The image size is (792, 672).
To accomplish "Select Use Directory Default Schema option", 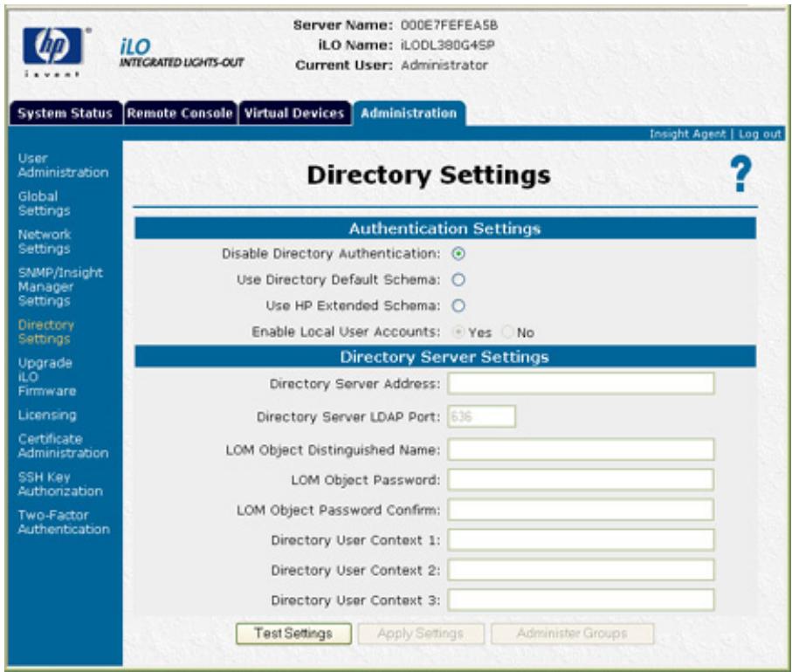I will coord(458,279).
